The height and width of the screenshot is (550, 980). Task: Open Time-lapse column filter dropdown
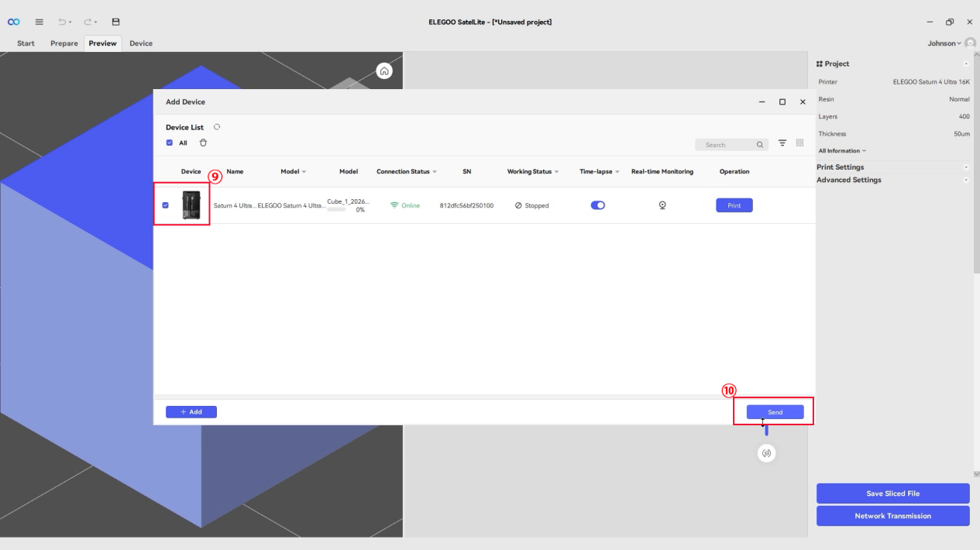click(619, 171)
